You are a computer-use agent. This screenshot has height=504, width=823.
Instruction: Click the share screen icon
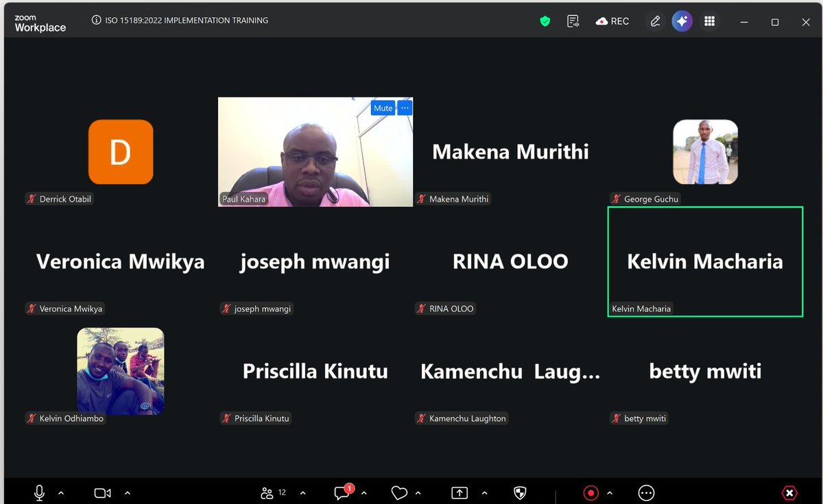pyautogui.click(x=459, y=492)
